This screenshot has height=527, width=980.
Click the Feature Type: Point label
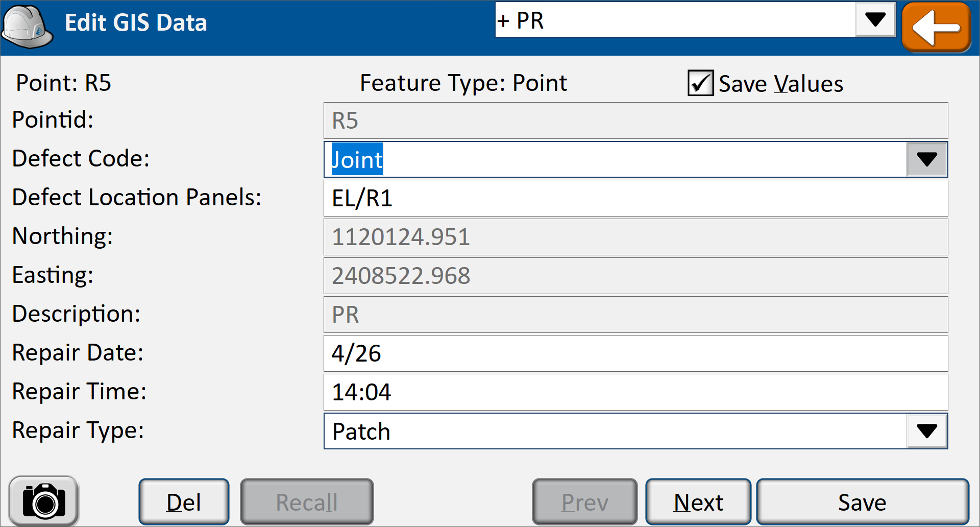coord(463,83)
